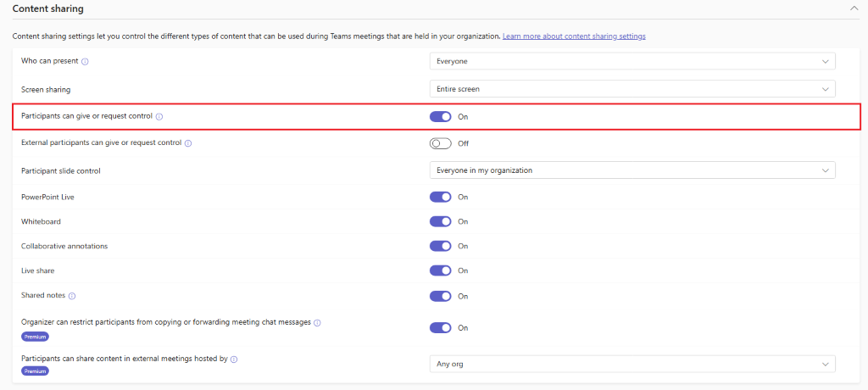Turn off Shared notes
The width and height of the screenshot is (868, 390).
tap(441, 297)
